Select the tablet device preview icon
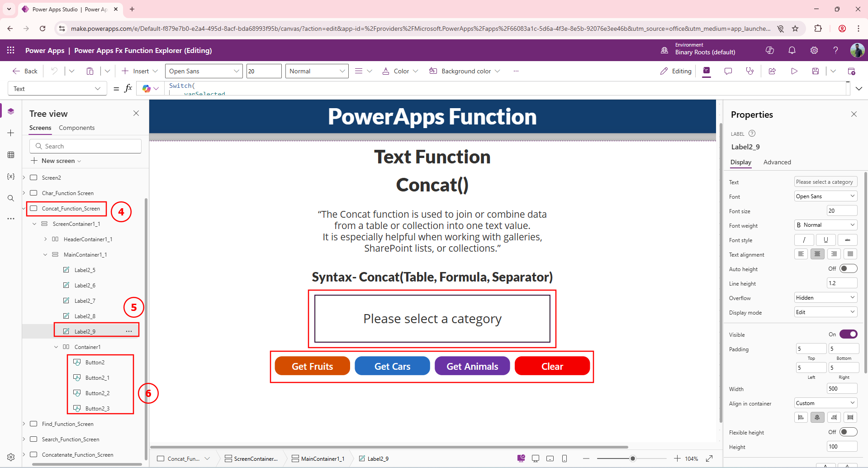 tap(550, 458)
